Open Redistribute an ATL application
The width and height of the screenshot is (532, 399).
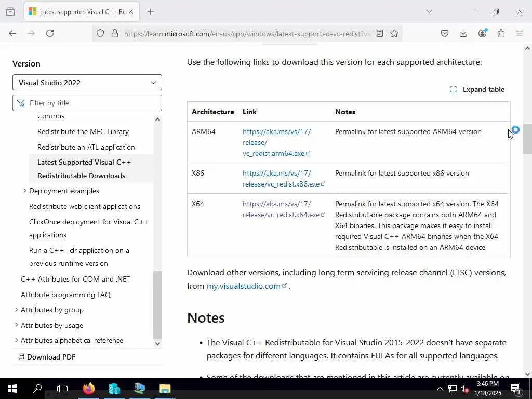(86, 147)
